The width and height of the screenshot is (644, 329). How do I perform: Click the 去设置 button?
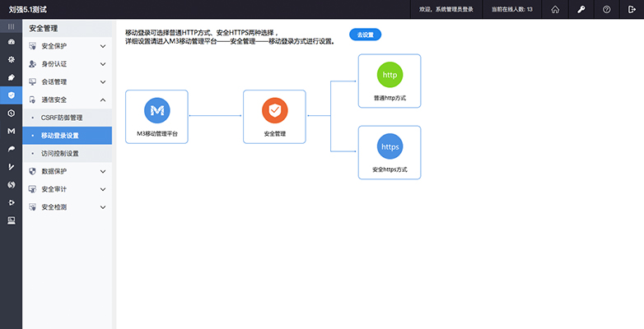(x=365, y=35)
